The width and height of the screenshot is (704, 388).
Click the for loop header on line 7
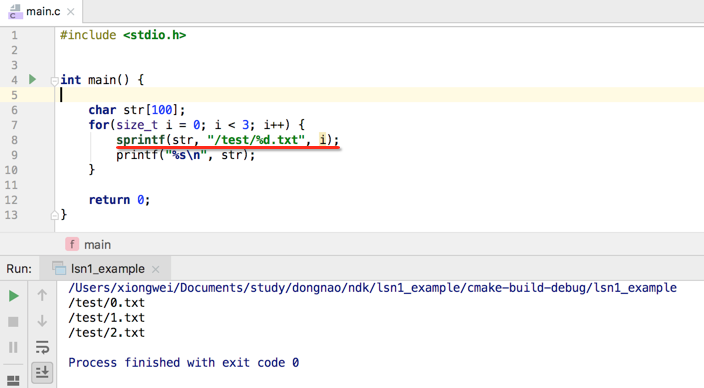point(197,124)
